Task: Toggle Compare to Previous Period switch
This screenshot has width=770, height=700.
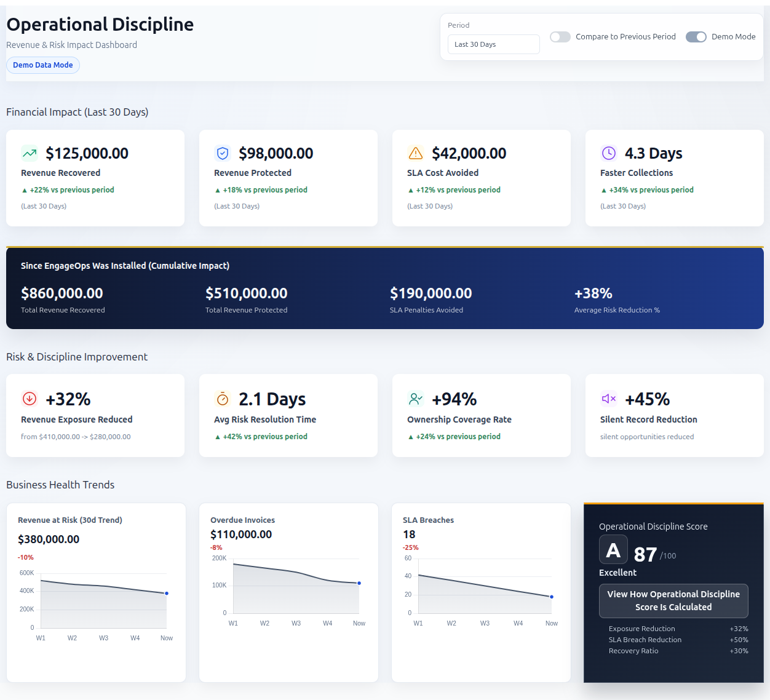Action: [560, 37]
